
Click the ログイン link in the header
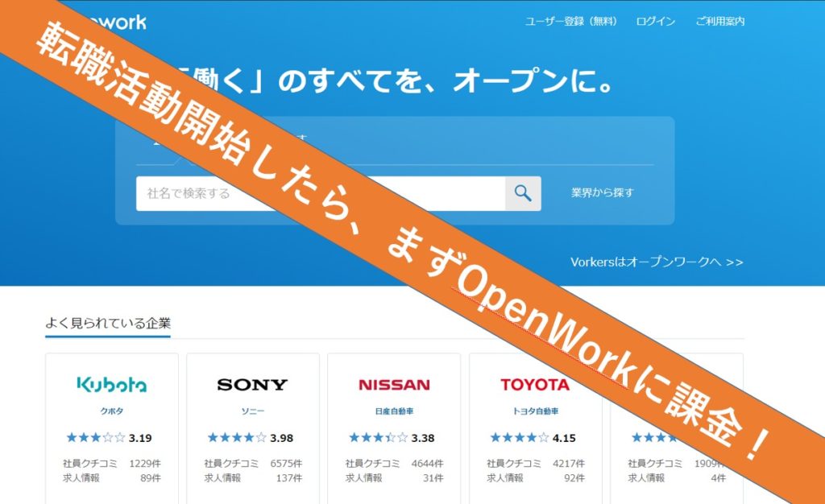655,22
